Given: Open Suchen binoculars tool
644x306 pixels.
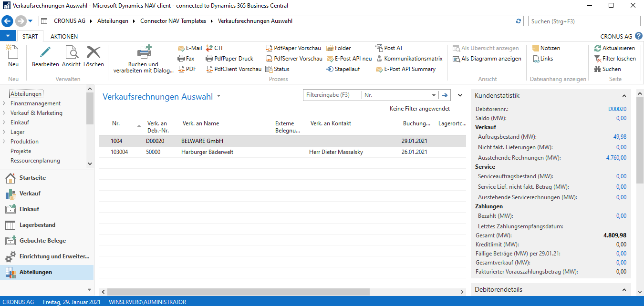Looking at the screenshot, I should pyautogui.click(x=608, y=69).
